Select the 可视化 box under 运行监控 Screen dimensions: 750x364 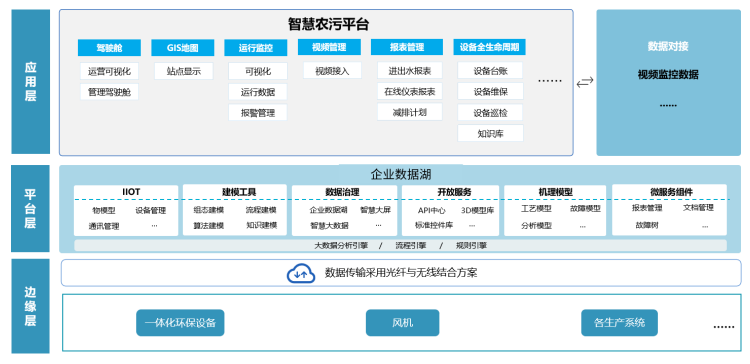point(258,71)
